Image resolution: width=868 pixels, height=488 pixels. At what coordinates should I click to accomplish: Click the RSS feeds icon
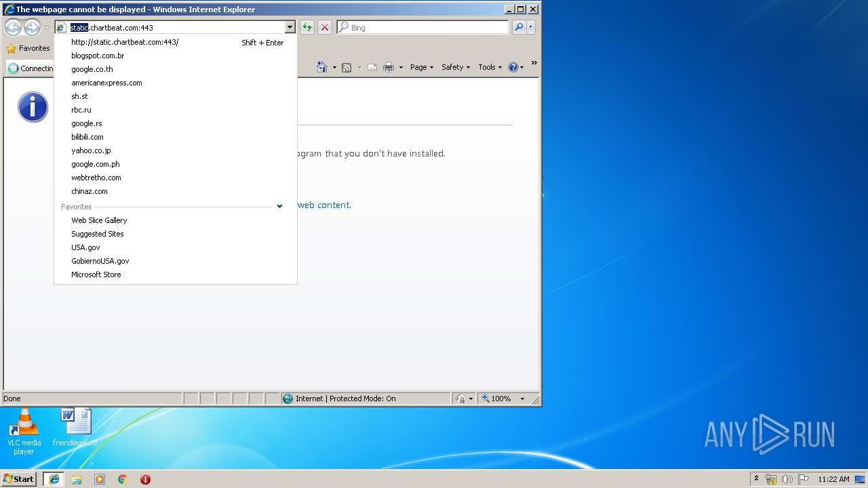347,67
